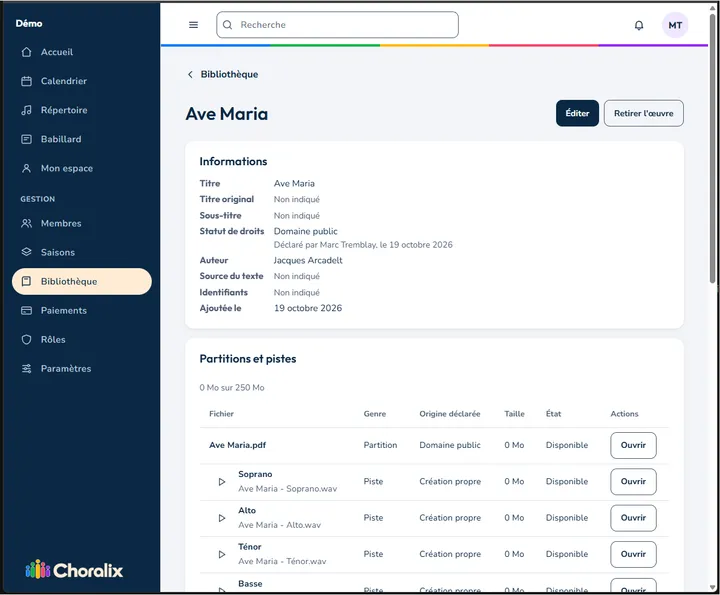Open Mon espace section
This screenshot has width=720, height=595.
pyautogui.click(x=83, y=168)
